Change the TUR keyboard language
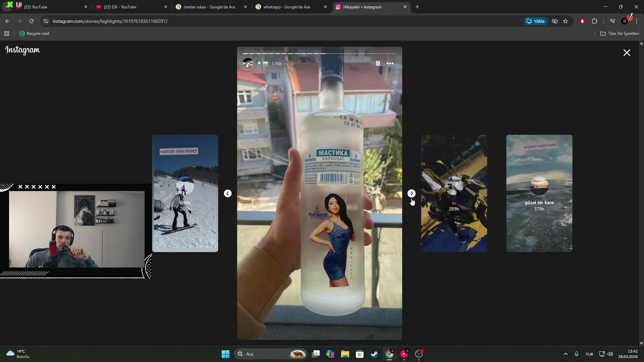The height and width of the screenshot is (362, 644). 589,354
